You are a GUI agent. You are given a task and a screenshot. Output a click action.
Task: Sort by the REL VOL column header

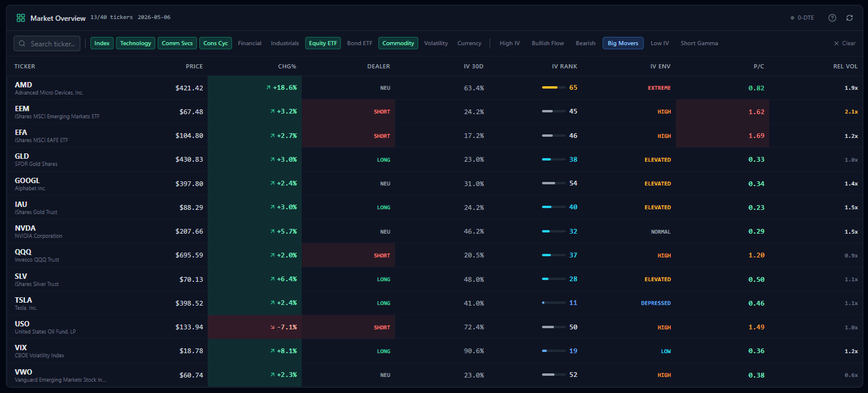pyautogui.click(x=845, y=67)
